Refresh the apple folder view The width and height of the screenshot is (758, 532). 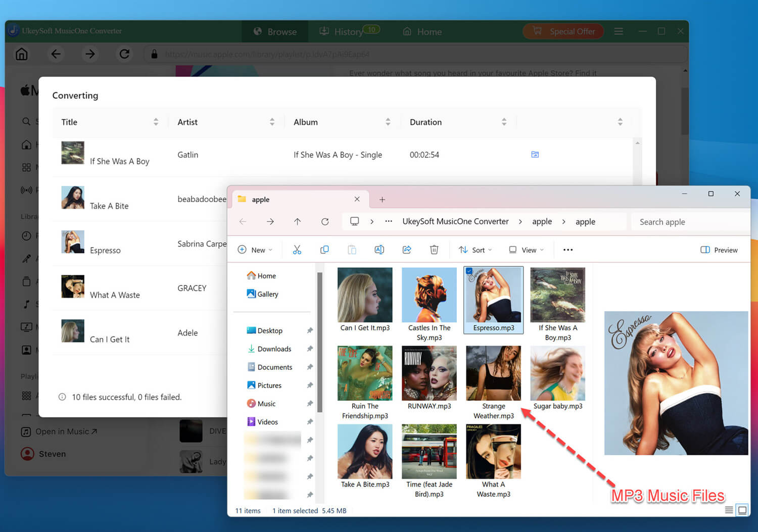click(x=325, y=222)
